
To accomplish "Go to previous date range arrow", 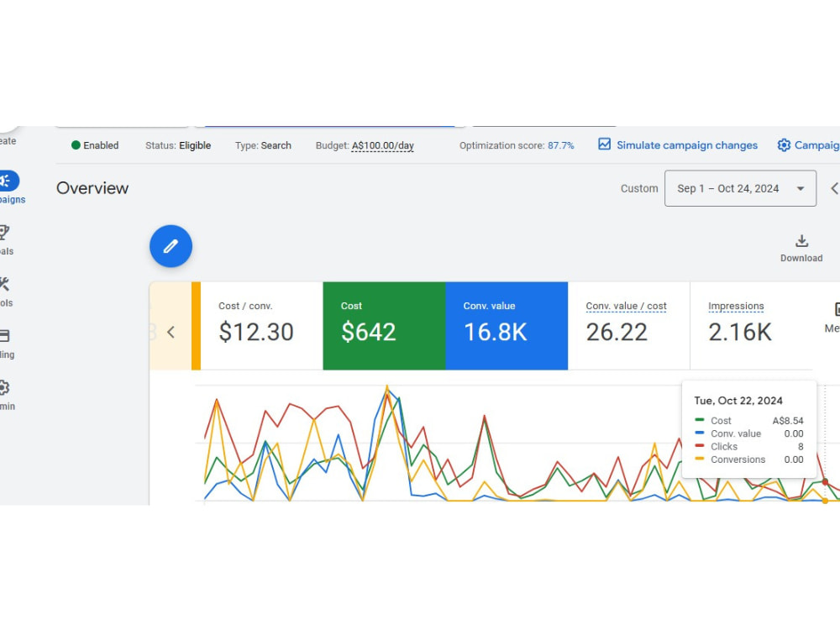I will click(x=834, y=188).
